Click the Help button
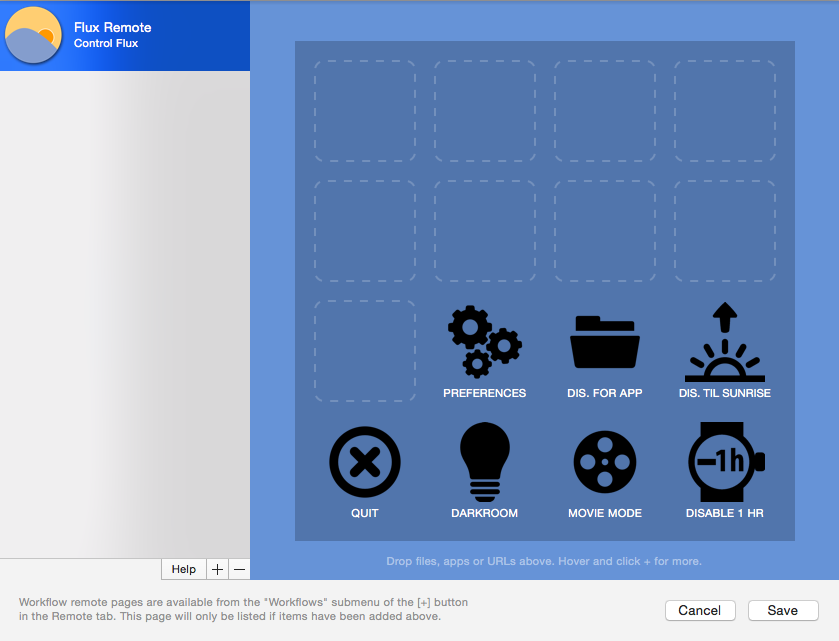Image resolution: width=839 pixels, height=641 pixels. point(183,569)
